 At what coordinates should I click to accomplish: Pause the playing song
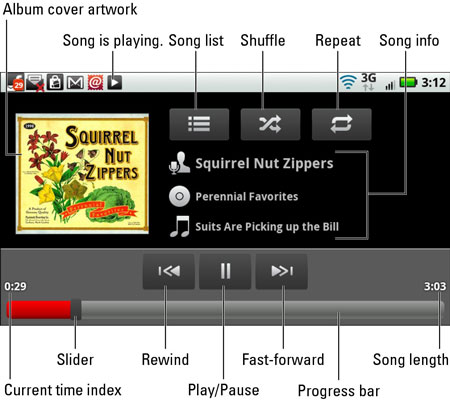pyautogui.click(x=225, y=271)
